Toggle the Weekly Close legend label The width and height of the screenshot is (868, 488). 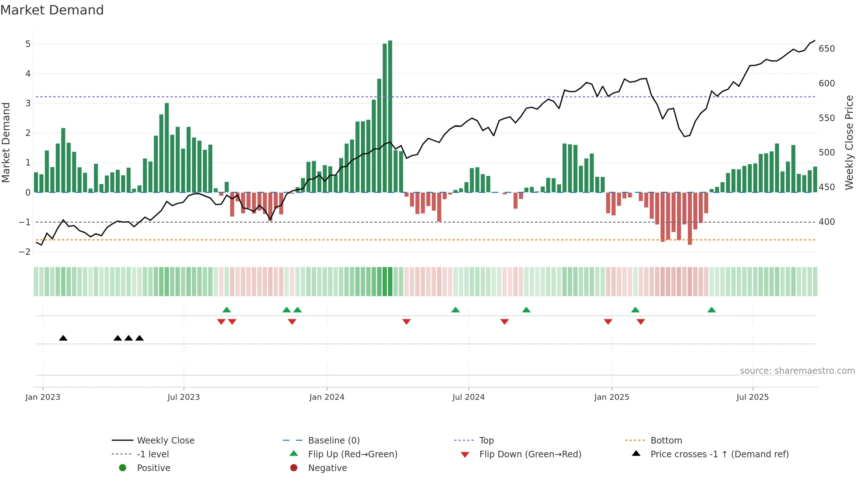click(166, 441)
